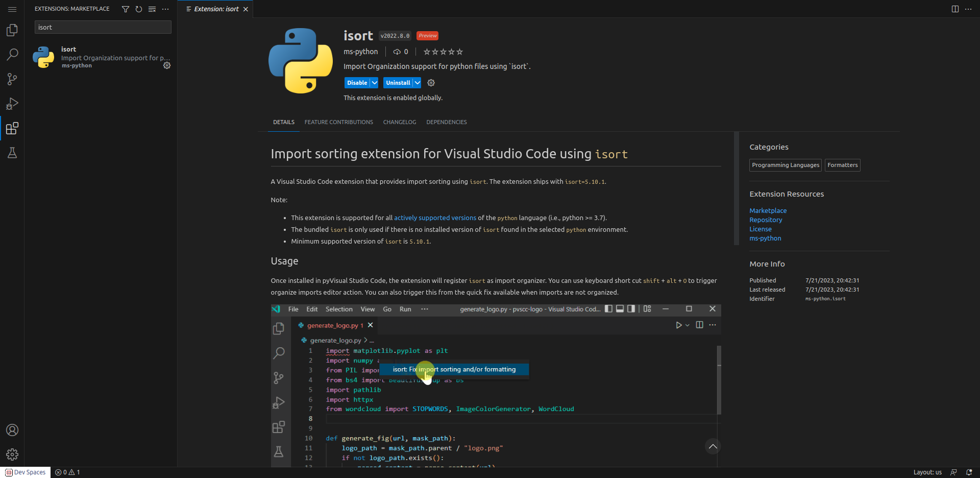Click the Uninstall button
The image size is (980, 478).
pyautogui.click(x=398, y=83)
